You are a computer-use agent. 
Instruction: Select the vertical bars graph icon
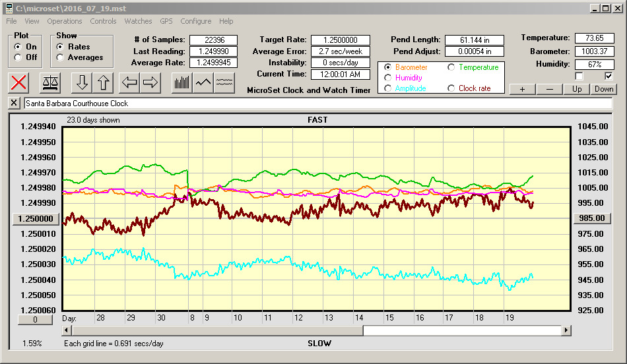coord(181,82)
